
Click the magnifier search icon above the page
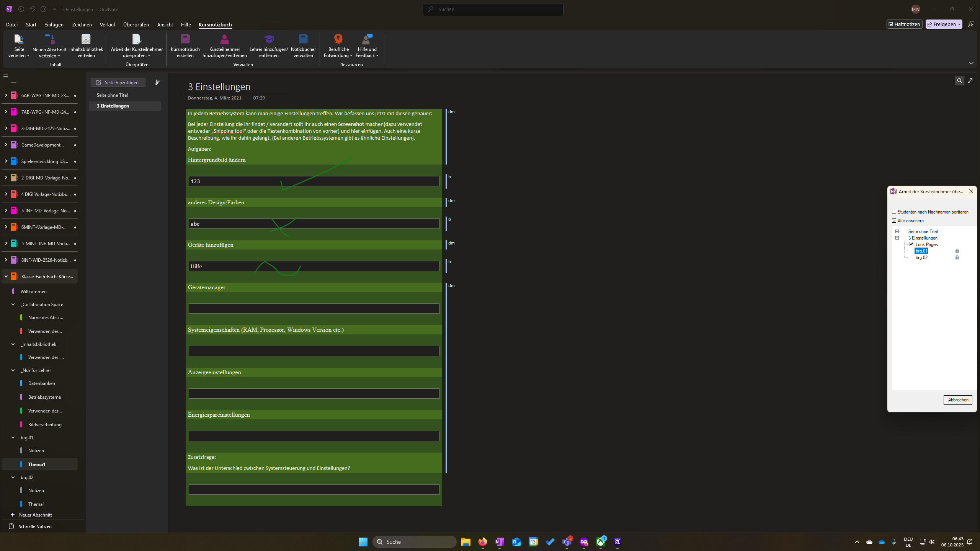pyautogui.click(x=959, y=81)
